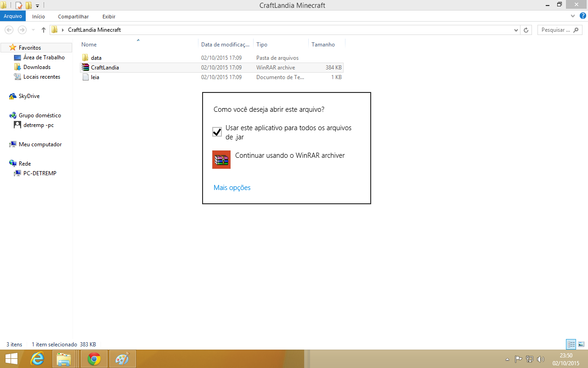The width and height of the screenshot is (588, 368).
Task: Open the address bar history dropdown
Action: click(516, 30)
